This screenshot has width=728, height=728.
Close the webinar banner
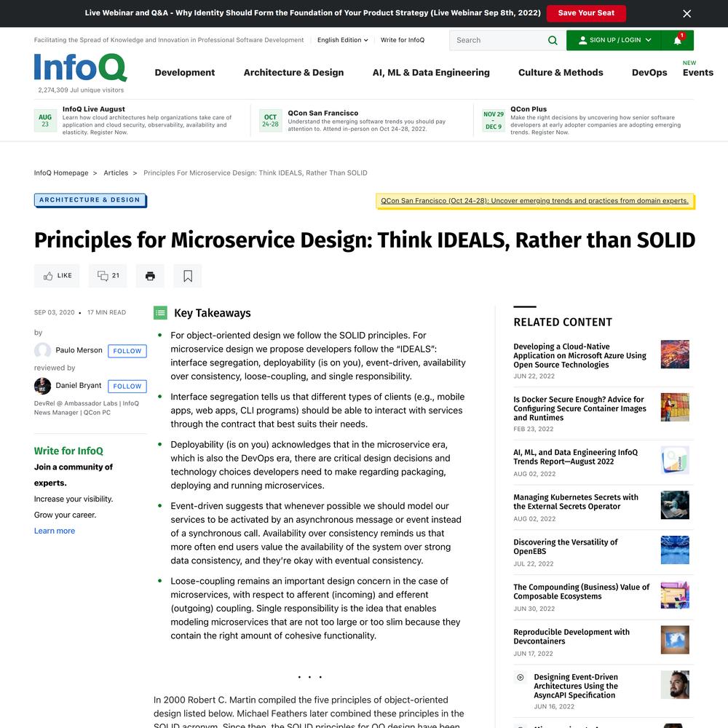pos(687,13)
